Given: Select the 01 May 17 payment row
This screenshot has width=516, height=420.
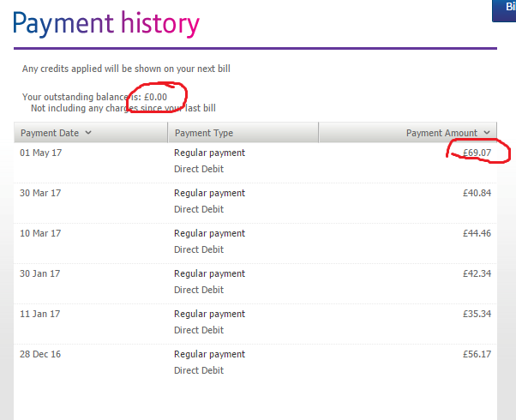Looking at the screenshot, I should [x=255, y=163].
